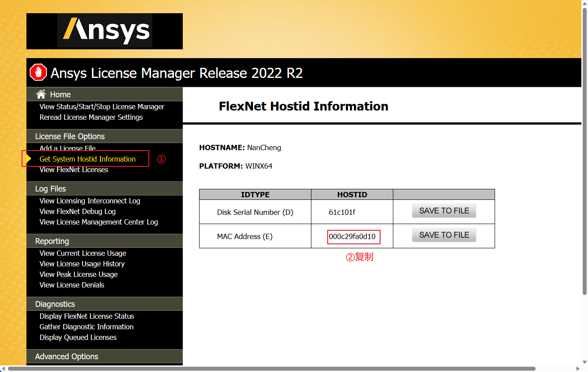Viewport: 588px width, 372px height.
Task: Click the vertical scrollbar down arrow
Action: coord(584,363)
